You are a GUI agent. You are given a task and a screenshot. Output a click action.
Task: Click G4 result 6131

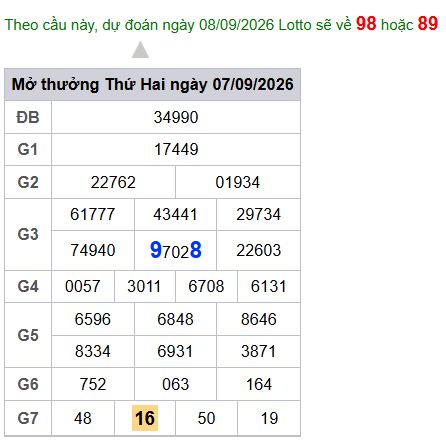(269, 286)
